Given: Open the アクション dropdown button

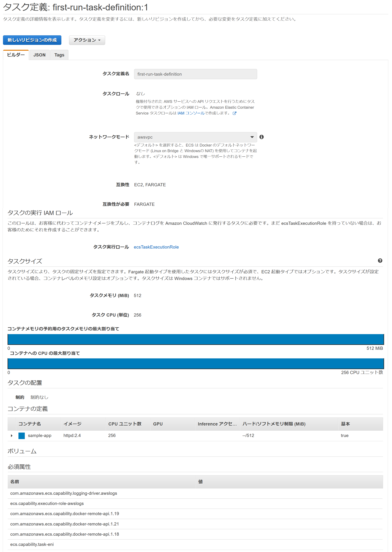Looking at the screenshot, I should point(87,40).
